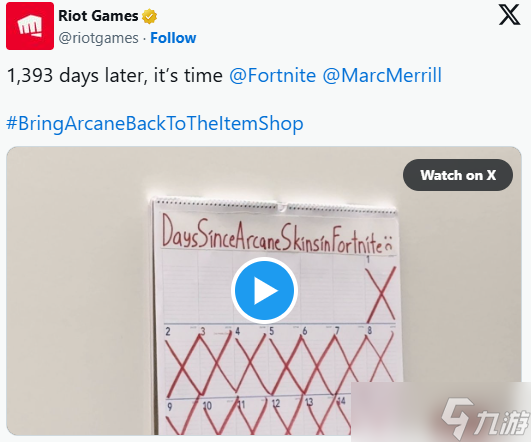The image size is (531, 442).
Task: Click calendar day 5 in the video
Action: coord(285,359)
